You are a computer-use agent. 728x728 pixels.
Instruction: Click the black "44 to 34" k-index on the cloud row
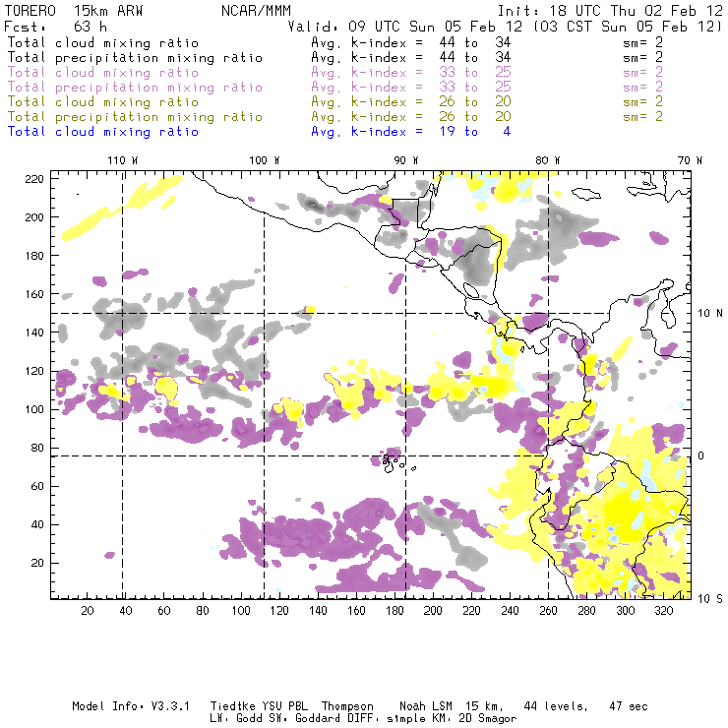coord(475,43)
